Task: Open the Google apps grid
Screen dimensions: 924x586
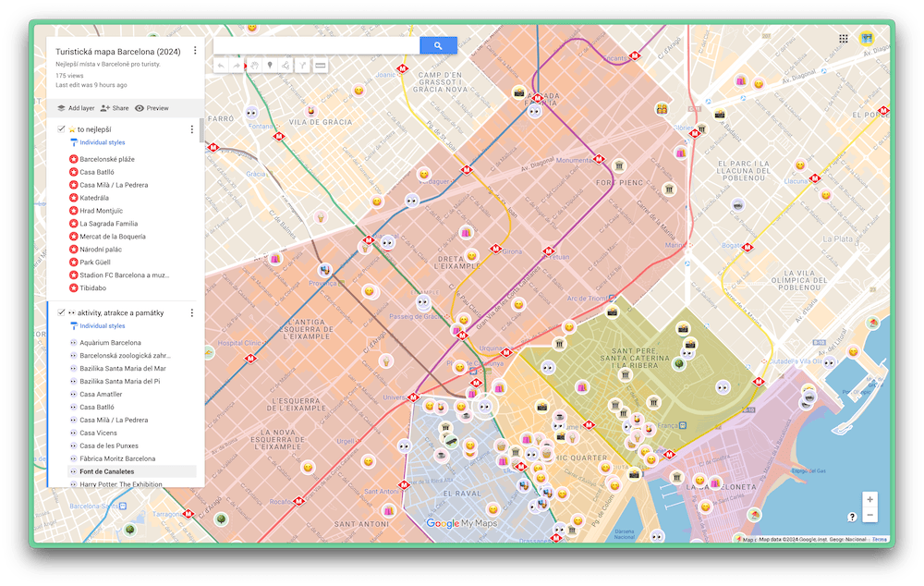Action: tap(844, 39)
